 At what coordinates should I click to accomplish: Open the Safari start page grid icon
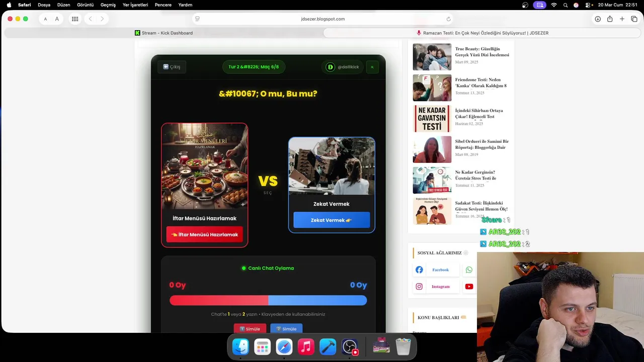[75, 19]
